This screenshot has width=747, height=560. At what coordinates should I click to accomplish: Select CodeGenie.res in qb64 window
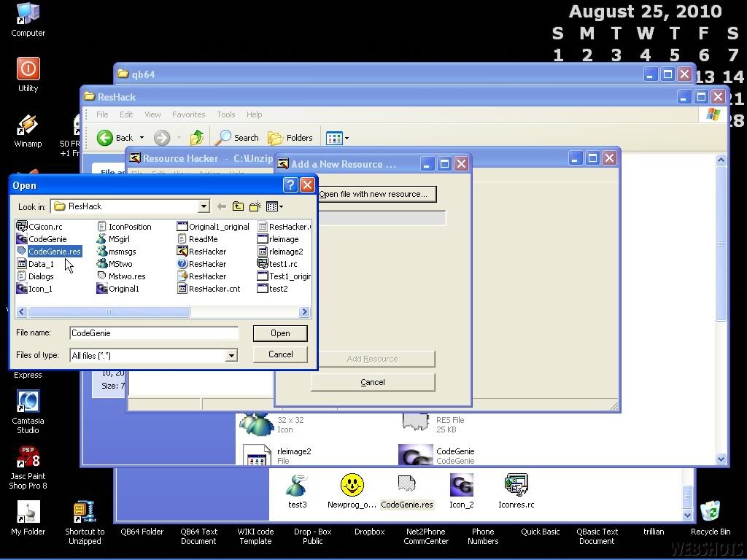coord(407,491)
